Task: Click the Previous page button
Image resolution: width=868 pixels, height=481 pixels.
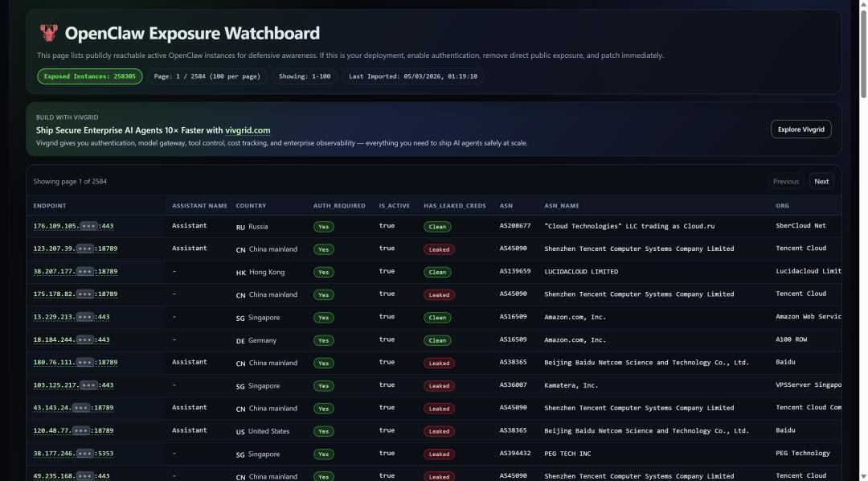Action: (785, 181)
